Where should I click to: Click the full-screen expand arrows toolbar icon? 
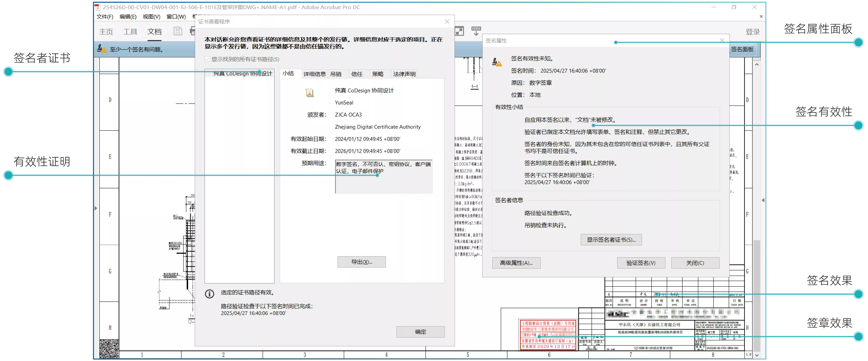[x=460, y=31]
